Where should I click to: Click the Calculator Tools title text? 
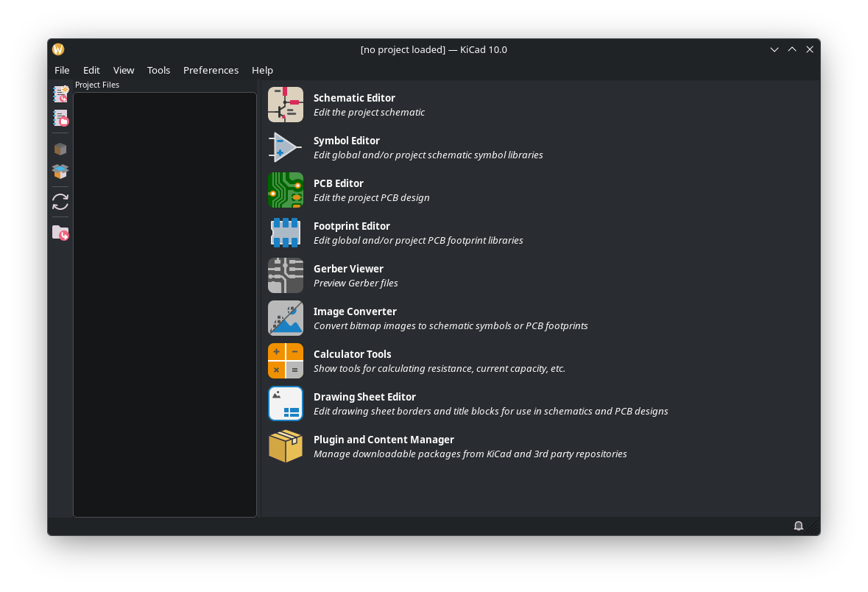tap(352, 354)
